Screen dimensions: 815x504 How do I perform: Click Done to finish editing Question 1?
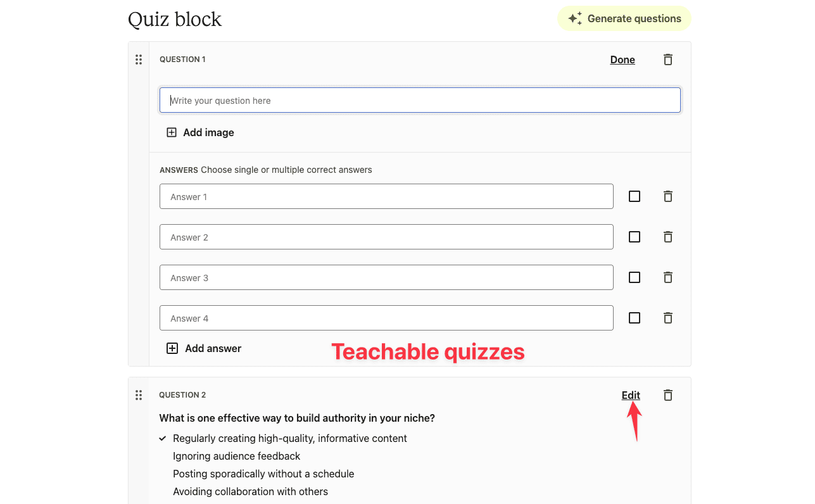click(622, 60)
